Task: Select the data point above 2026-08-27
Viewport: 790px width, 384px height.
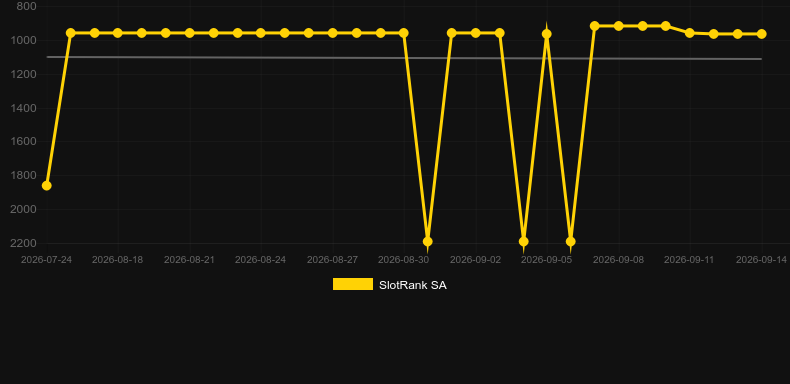Action: point(333,33)
